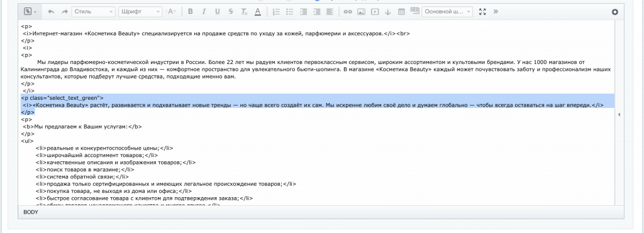
Task: Toggle strikethrough formatting
Action: (231, 11)
